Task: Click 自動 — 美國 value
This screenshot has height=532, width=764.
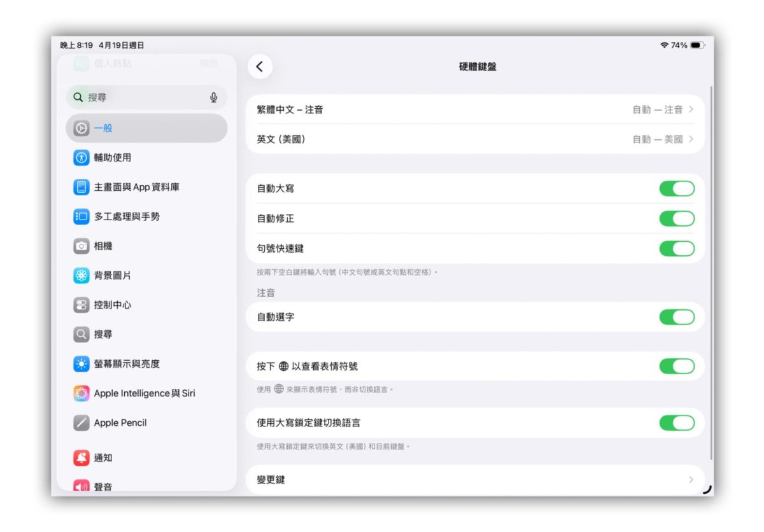Action: tap(658, 139)
